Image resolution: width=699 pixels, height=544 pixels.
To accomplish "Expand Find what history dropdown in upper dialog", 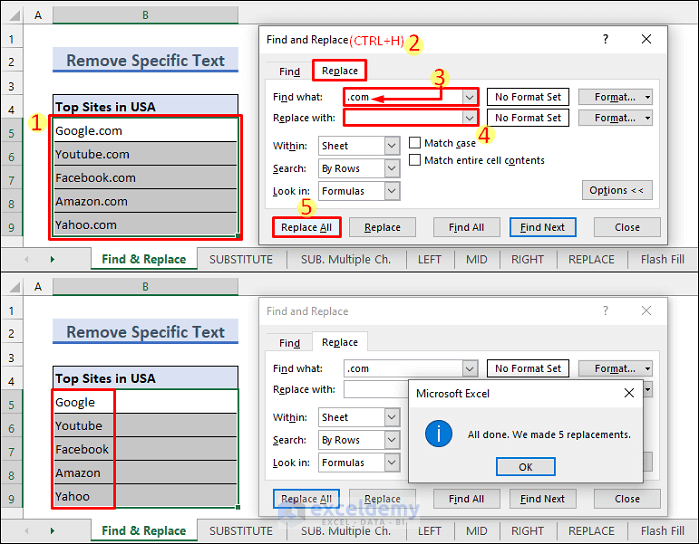I will (469, 97).
